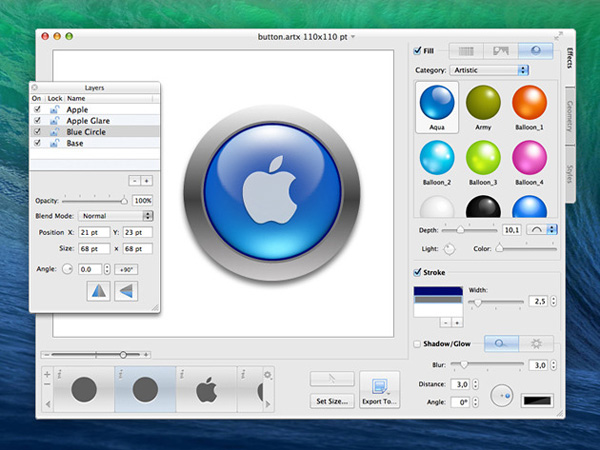
Task: Adjust the layer angle stepper
Action: 107,269
